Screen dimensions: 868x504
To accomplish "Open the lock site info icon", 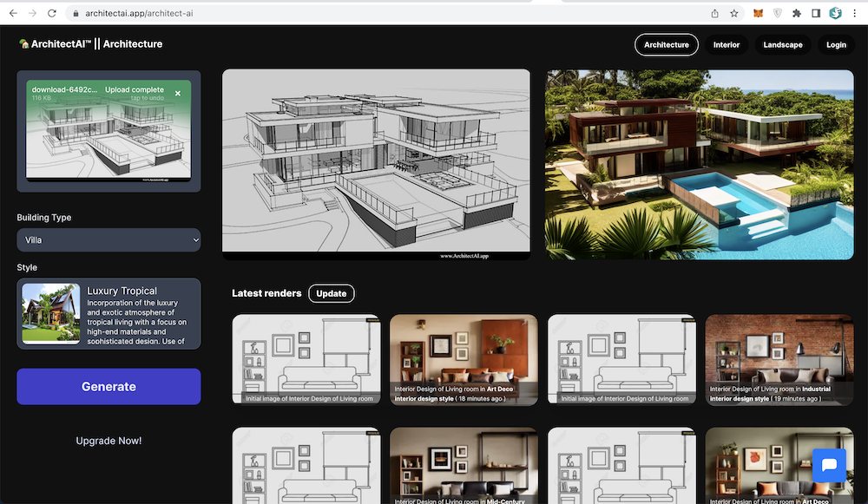I will [x=76, y=13].
